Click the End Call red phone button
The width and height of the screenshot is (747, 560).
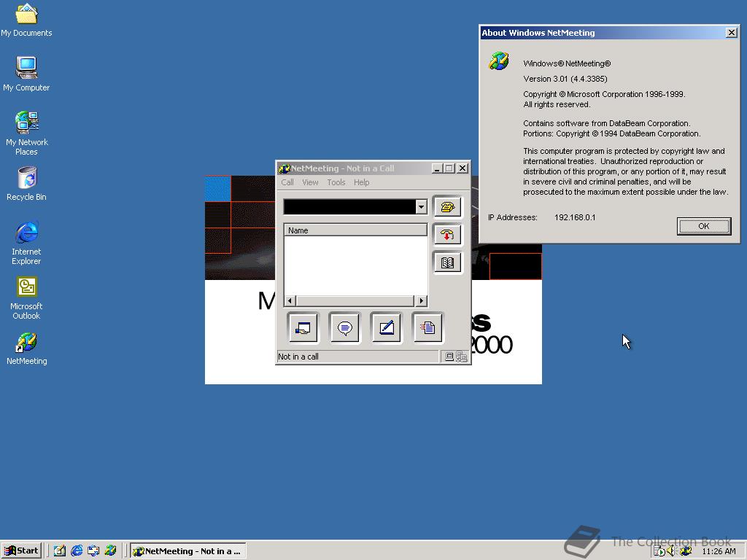[447, 234]
